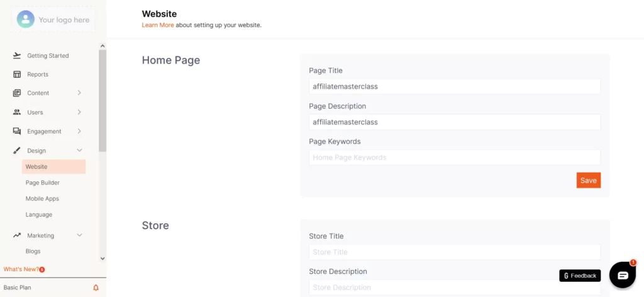The image size is (644, 297).
Task: Click the Users people icon
Action: pyautogui.click(x=17, y=112)
